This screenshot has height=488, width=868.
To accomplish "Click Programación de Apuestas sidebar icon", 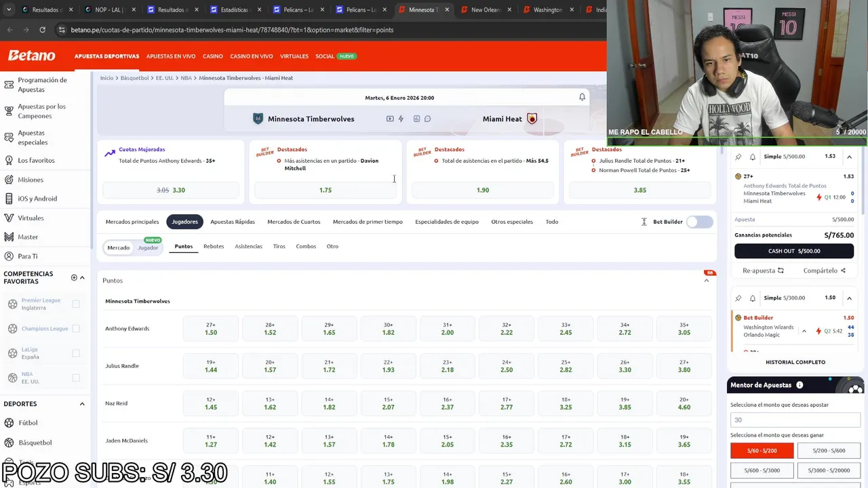I will (x=9, y=85).
